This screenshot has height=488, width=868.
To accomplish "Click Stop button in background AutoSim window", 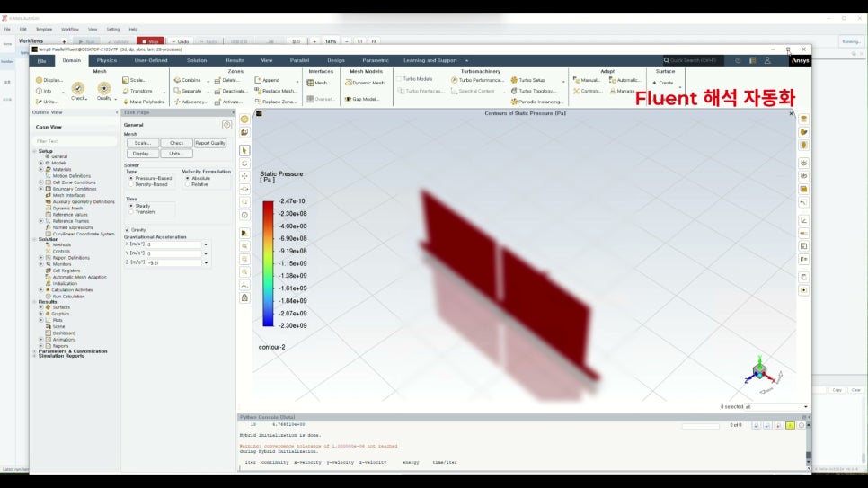I will (x=149, y=41).
